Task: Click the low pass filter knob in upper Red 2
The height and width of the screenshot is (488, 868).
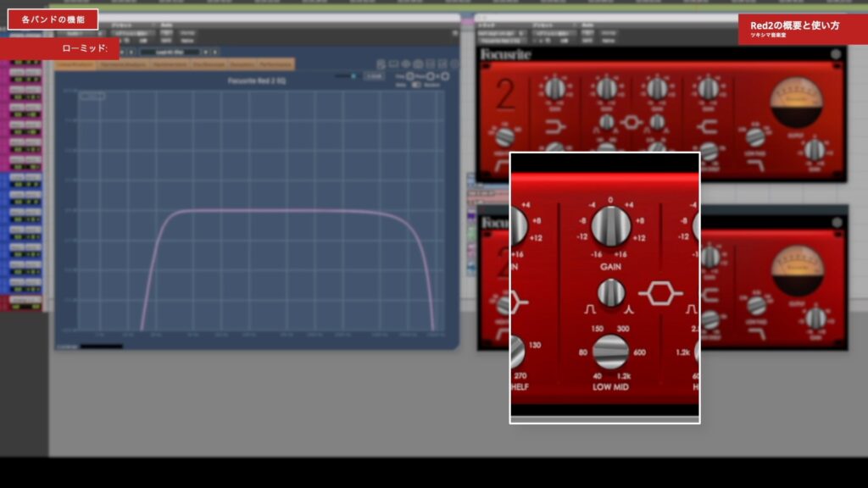Action: (755, 137)
